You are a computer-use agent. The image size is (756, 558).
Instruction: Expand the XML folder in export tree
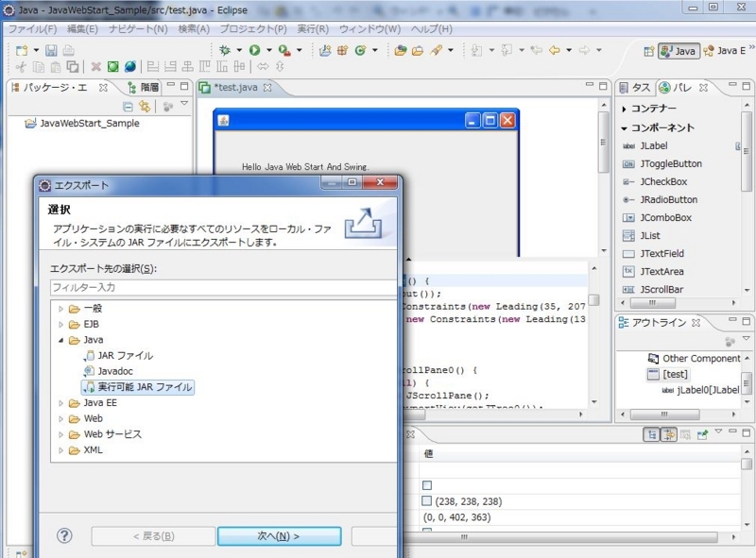[60, 450]
